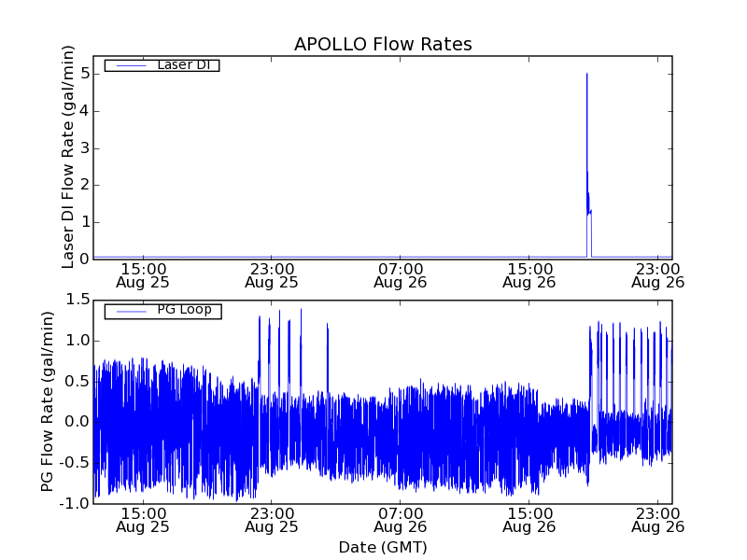Click '15:00 Aug 25' tick under Laser DI plot
The width and height of the screenshot is (747, 560).
tap(143, 275)
